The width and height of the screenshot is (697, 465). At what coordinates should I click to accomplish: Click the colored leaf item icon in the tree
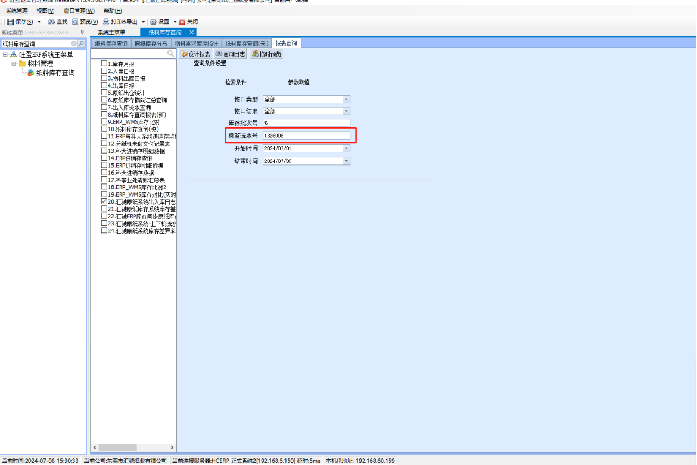pyautogui.click(x=31, y=72)
